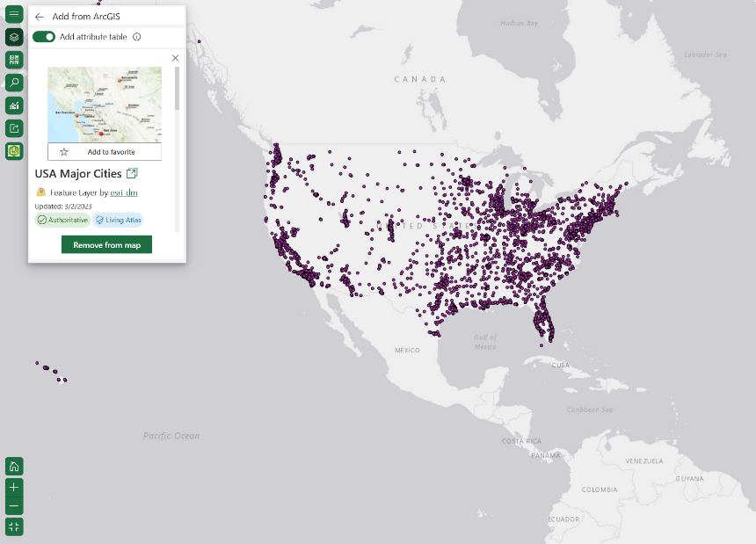Go back from Add from ArcGIS
The width and height of the screenshot is (756, 544).
point(40,17)
